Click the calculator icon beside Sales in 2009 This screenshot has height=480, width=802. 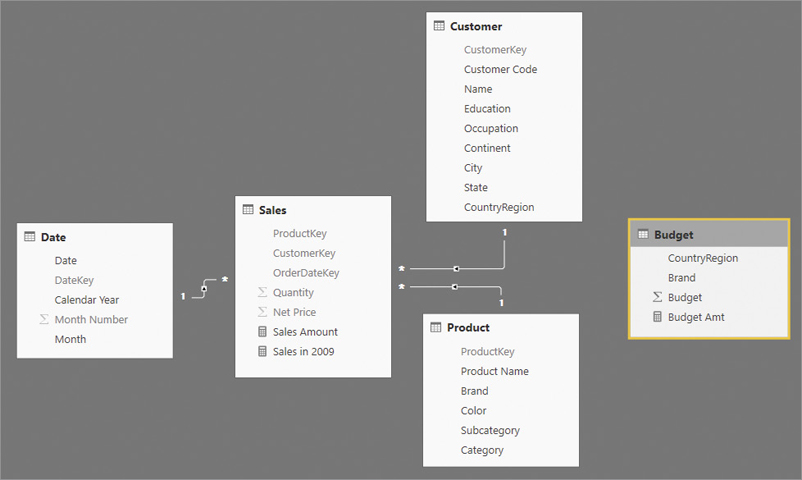[x=262, y=351]
